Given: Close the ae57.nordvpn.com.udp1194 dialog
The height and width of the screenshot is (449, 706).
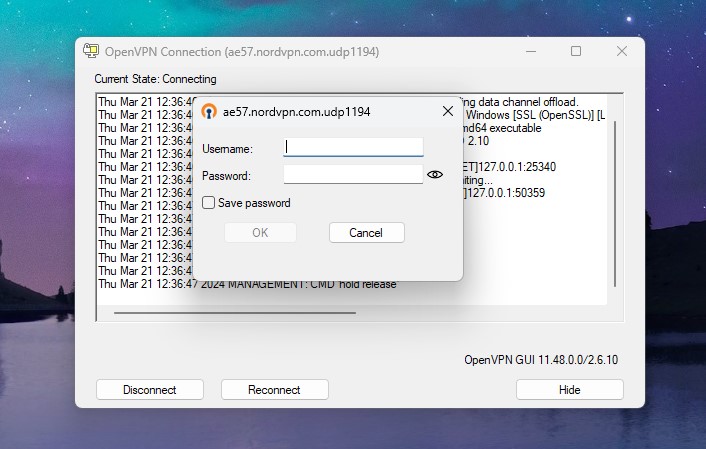Looking at the screenshot, I should click(448, 111).
